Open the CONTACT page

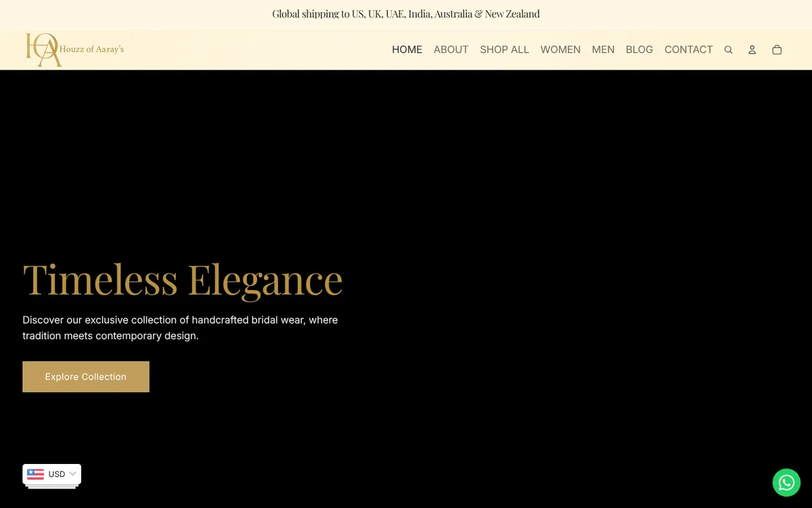(x=688, y=49)
